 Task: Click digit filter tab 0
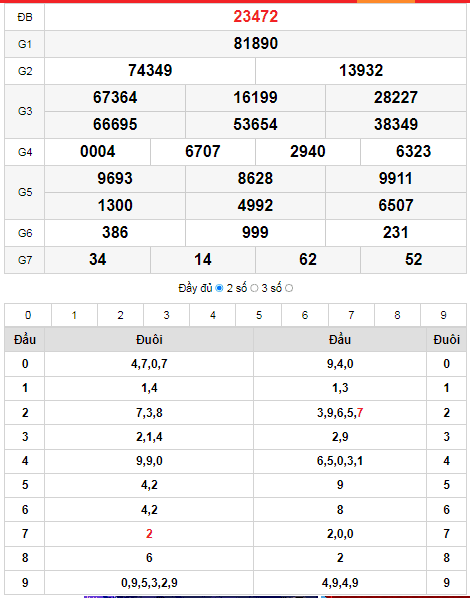28,315
